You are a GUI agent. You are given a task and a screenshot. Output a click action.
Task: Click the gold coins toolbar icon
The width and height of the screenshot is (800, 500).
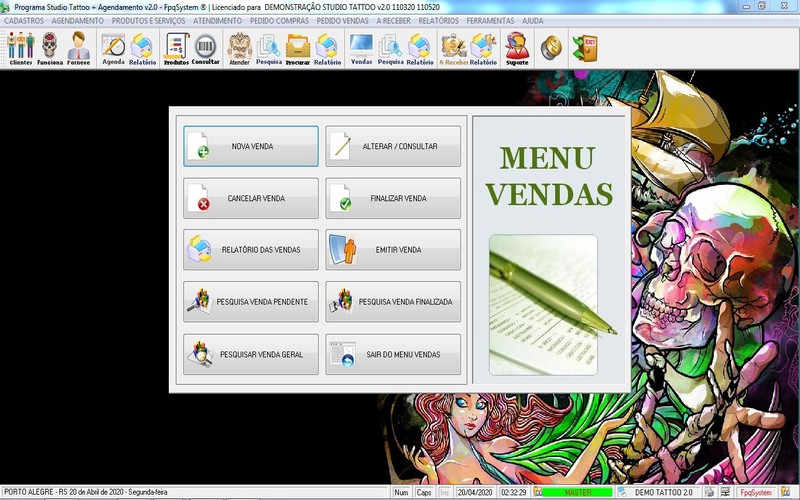coord(551,48)
